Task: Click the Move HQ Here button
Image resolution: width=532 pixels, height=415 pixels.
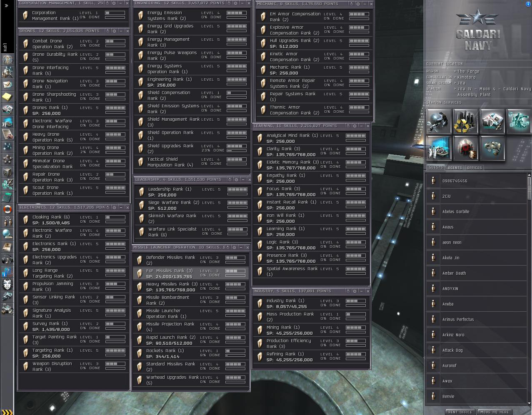Action: tap(495, 412)
